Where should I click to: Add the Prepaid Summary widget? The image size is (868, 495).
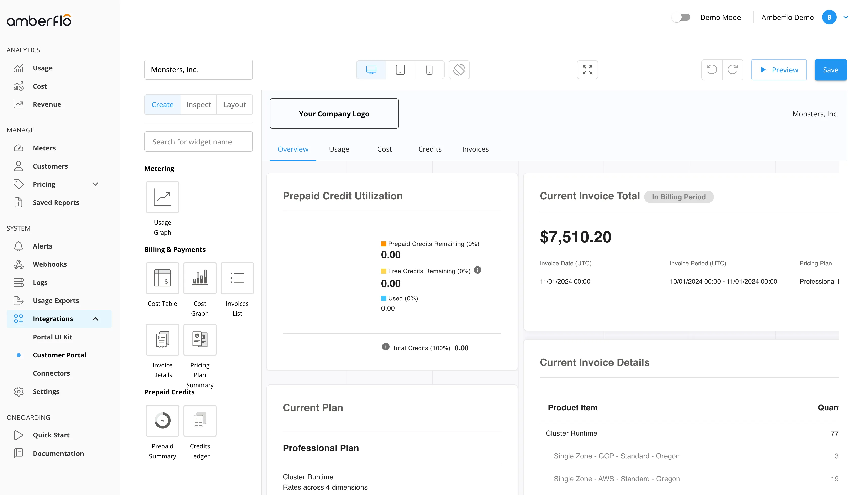[x=163, y=421]
